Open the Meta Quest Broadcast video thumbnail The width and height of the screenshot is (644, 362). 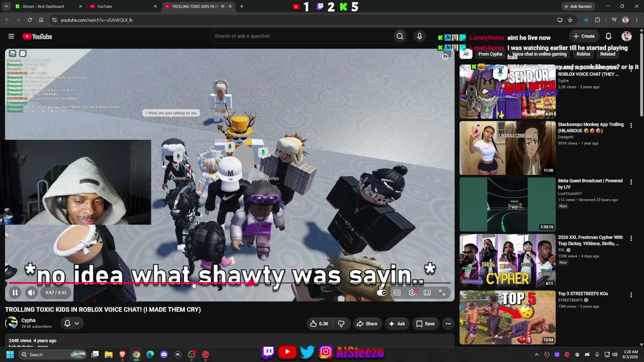[x=507, y=204]
